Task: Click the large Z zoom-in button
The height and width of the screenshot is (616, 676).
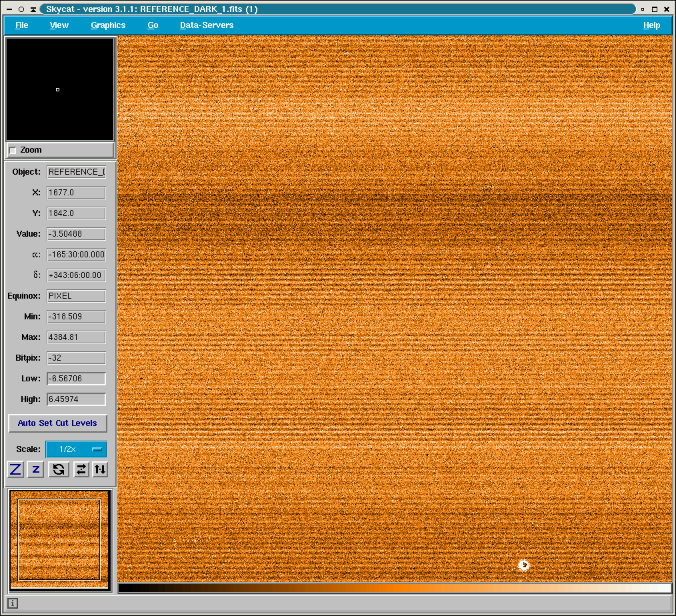Action: point(16,469)
